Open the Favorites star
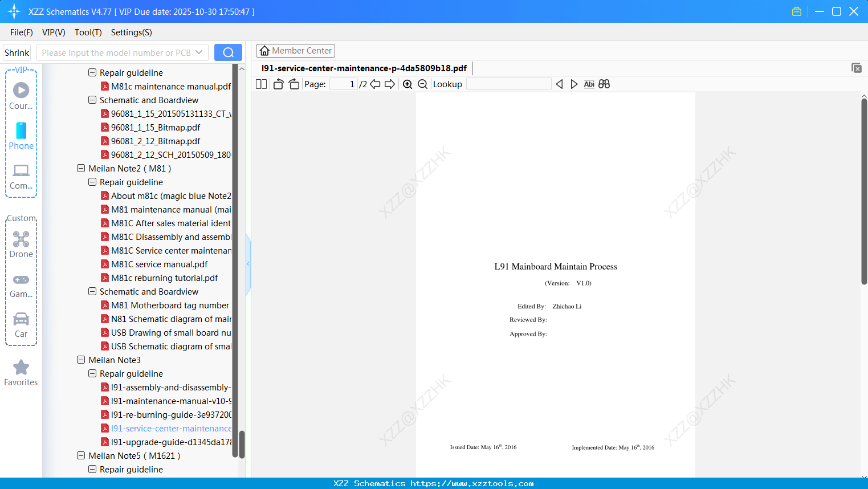 click(x=21, y=373)
